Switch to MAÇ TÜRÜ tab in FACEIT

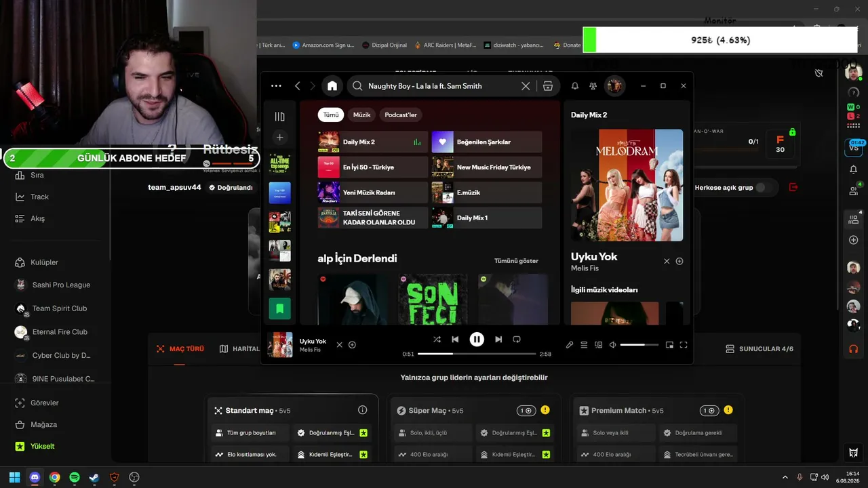pyautogui.click(x=180, y=349)
